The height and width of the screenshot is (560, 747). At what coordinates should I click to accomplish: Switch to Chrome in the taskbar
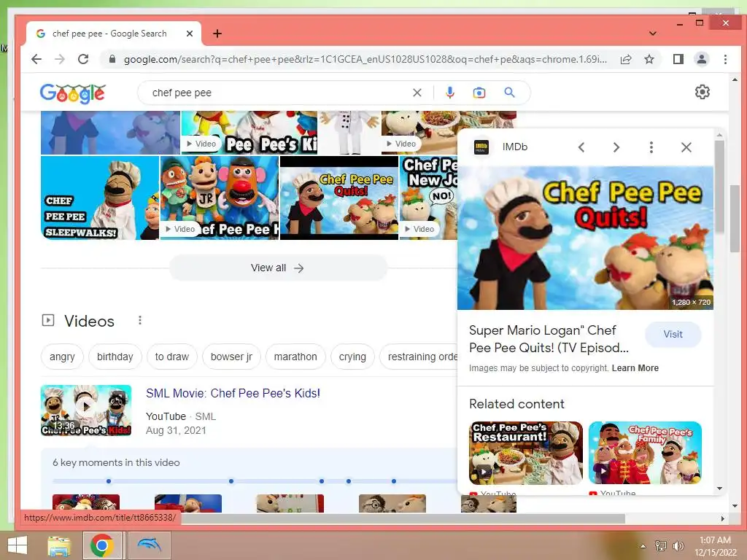coord(101,545)
